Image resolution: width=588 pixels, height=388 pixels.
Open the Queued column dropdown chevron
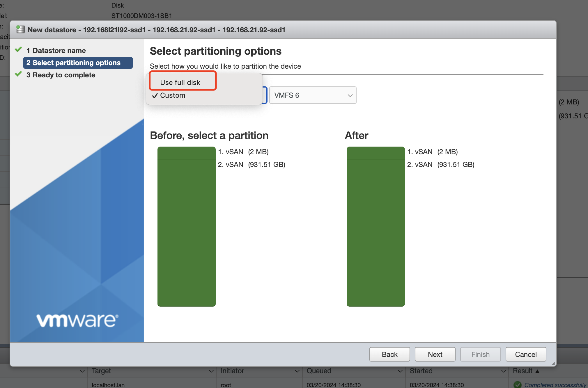400,371
